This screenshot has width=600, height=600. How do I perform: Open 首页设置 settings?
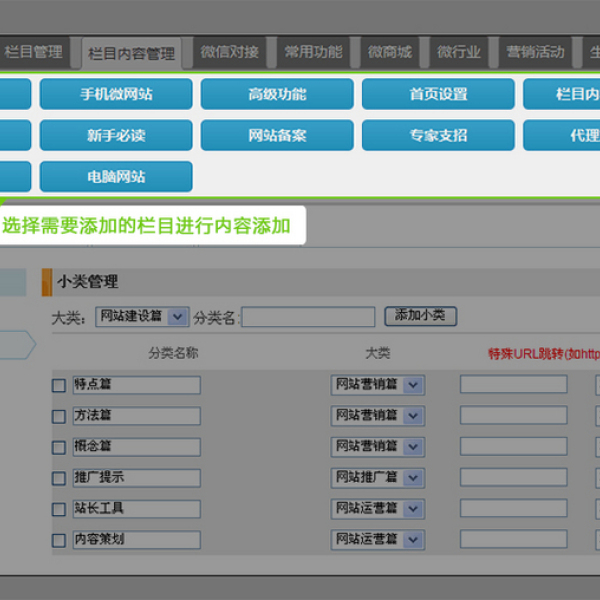tap(438, 94)
